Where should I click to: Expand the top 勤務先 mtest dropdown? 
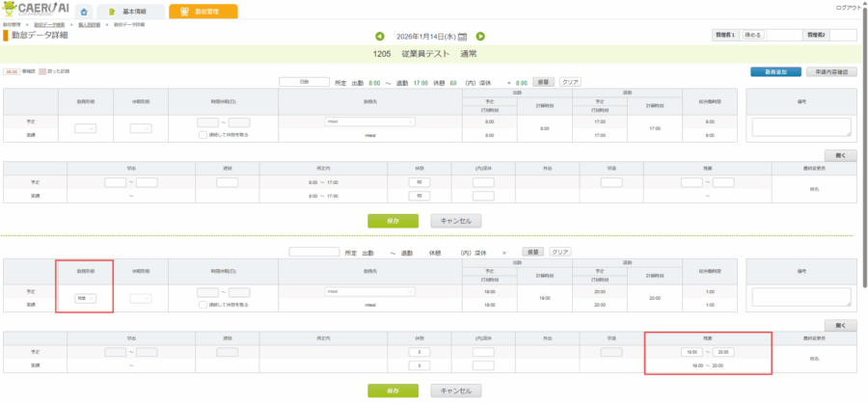coord(370,122)
